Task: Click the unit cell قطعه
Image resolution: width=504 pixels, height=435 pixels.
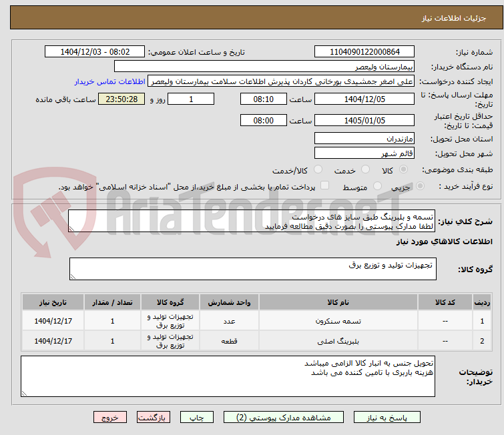Action: pyautogui.click(x=229, y=341)
